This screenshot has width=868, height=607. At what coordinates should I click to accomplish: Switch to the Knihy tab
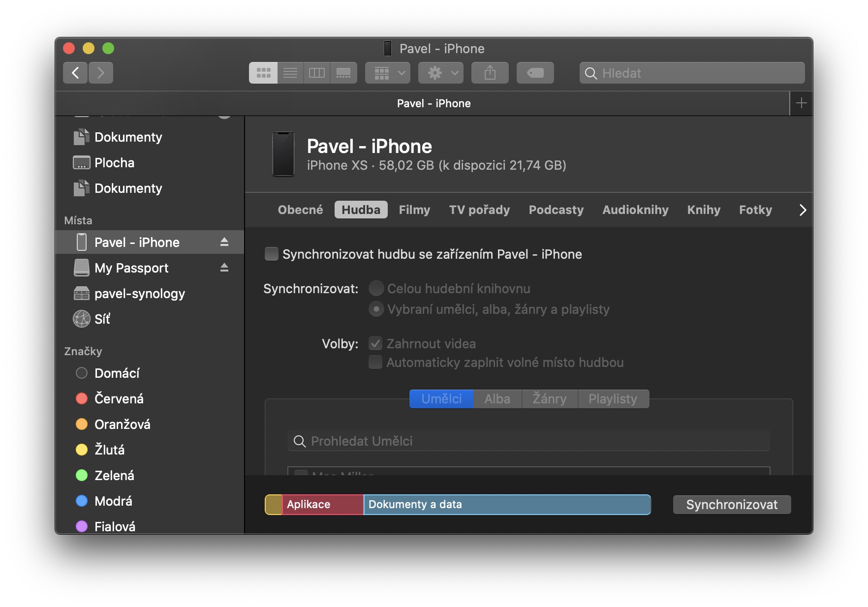tap(704, 210)
